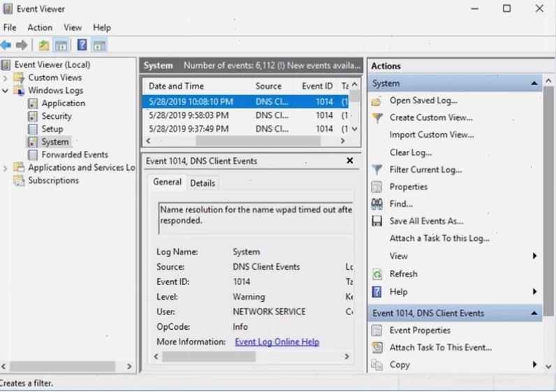
Task: Click the Forwarded Events log icon
Action: coord(33,154)
